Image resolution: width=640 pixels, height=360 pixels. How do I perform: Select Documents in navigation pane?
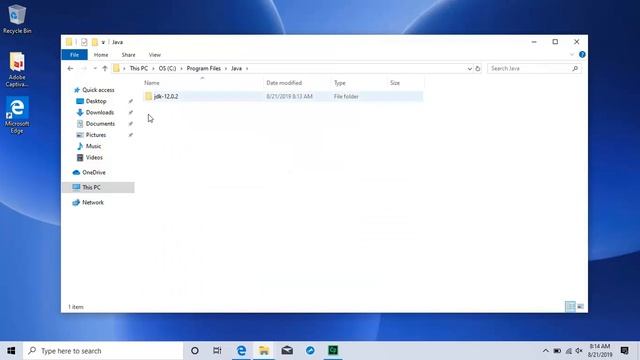click(100, 124)
